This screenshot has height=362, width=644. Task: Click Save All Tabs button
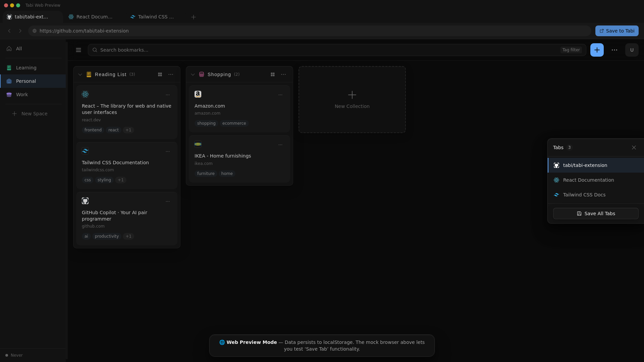coord(596,214)
